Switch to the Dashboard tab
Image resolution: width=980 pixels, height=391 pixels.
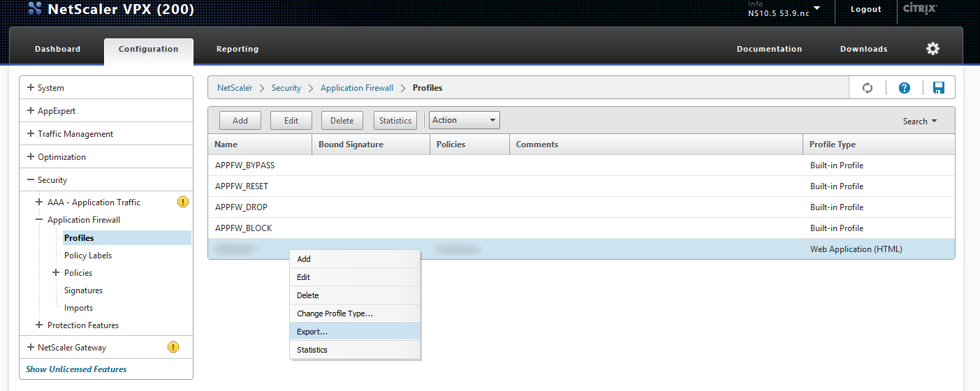(57, 49)
